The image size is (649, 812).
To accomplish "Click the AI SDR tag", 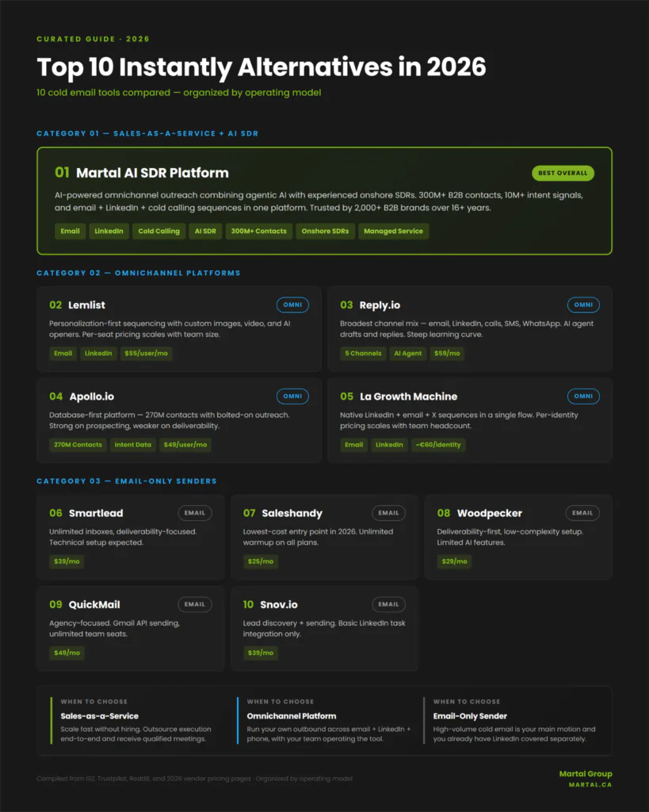I will click(205, 231).
